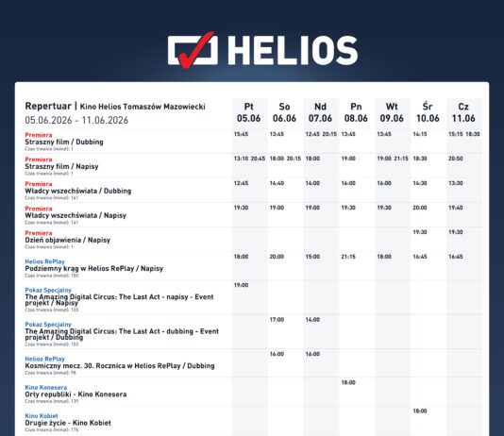Open Władcy wszechświata / Napisy title
Viewport: 504px width, 436px height.
pos(76,215)
